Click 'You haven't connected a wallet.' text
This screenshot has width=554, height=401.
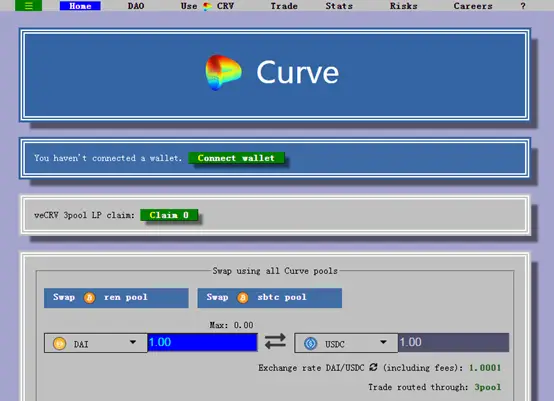click(108, 158)
